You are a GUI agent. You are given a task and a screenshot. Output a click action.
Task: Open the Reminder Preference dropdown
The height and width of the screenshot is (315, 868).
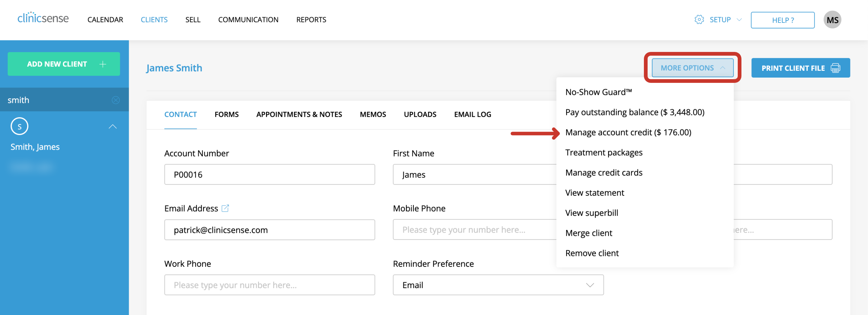(x=498, y=285)
